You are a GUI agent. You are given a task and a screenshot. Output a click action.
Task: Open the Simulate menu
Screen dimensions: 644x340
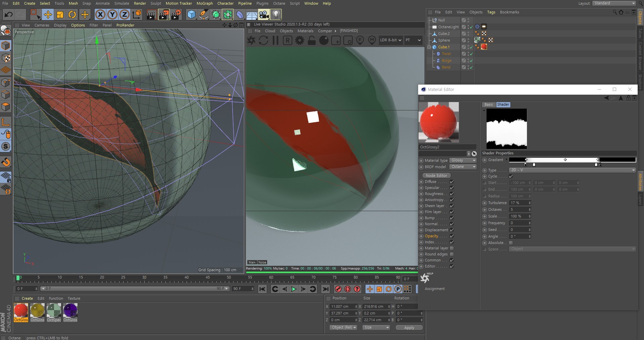(x=121, y=3)
